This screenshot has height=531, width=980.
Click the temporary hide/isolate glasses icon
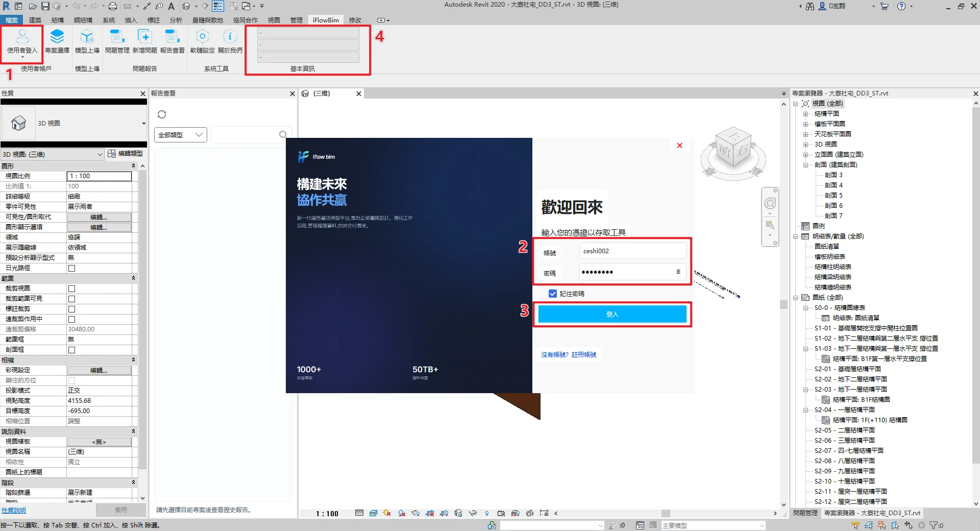coord(473,513)
